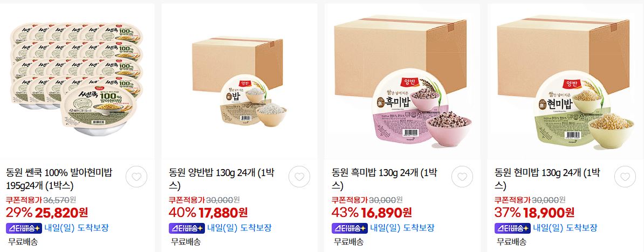Screen dimensions: 644x252
Task: Click the 스타배송 badge under the 18,900원 price
Action: [x=512, y=228]
